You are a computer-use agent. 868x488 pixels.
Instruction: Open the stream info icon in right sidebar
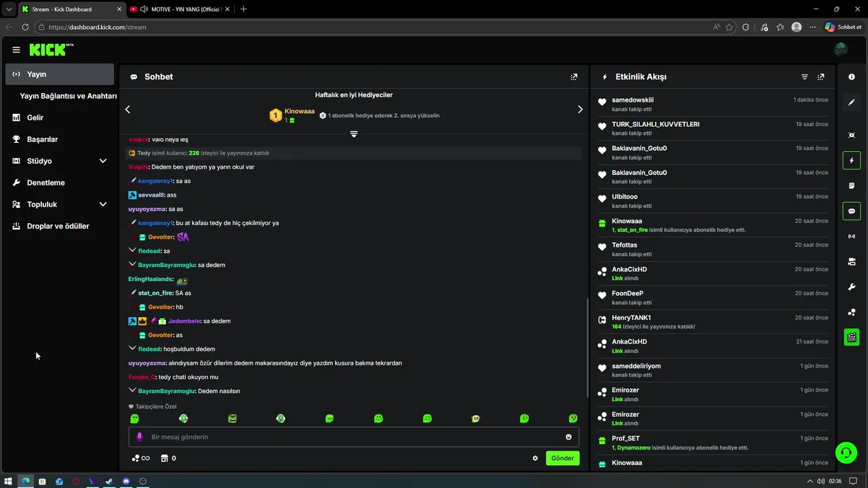coord(852,77)
